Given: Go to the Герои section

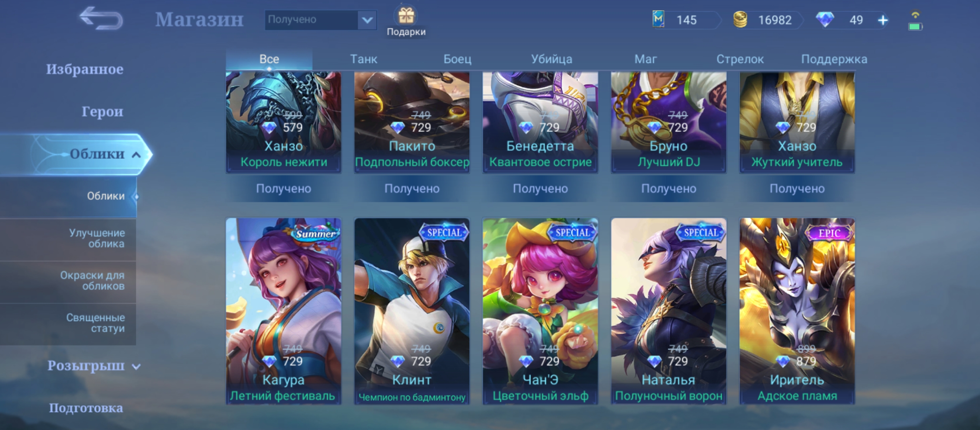Looking at the screenshot, I should click(x=102, y=111).
